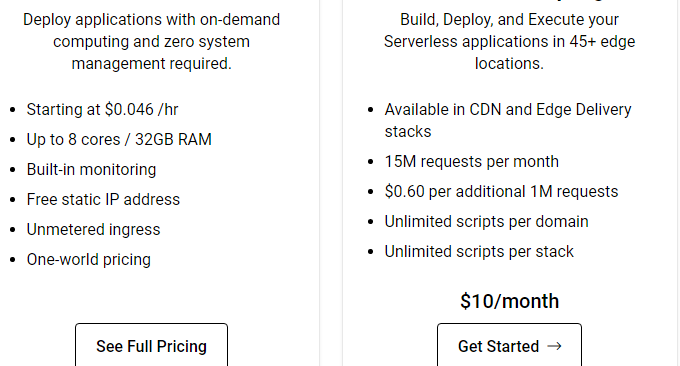This screenshot has height=366, width=680.
Task: Click 'Unlimited scripts per stack' feature
Action: (x=479, y=251)
